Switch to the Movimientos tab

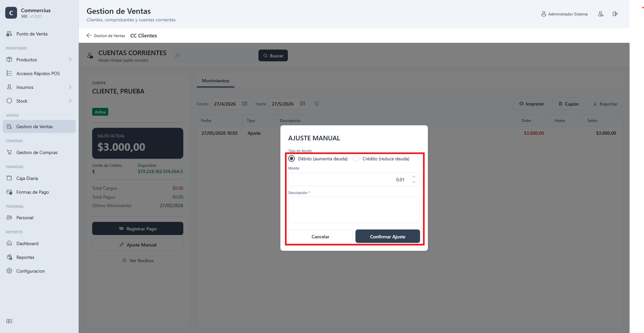click(x=215, y=81)
